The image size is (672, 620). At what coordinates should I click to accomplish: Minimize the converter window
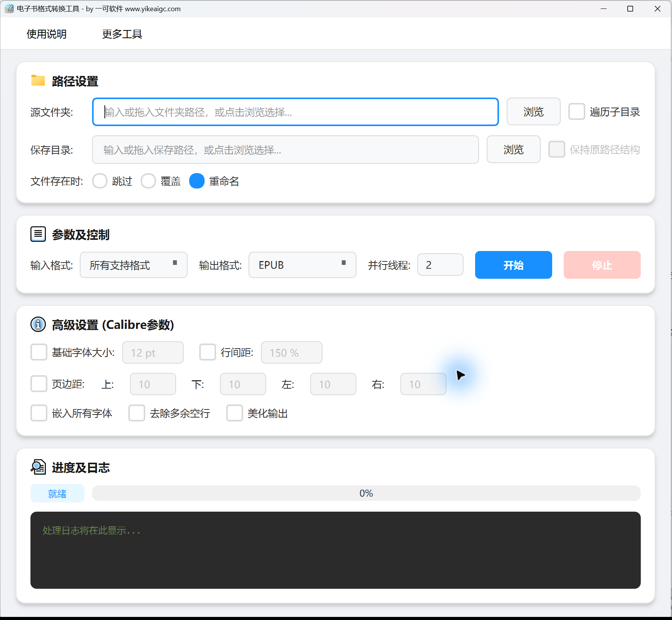[603, 8]
